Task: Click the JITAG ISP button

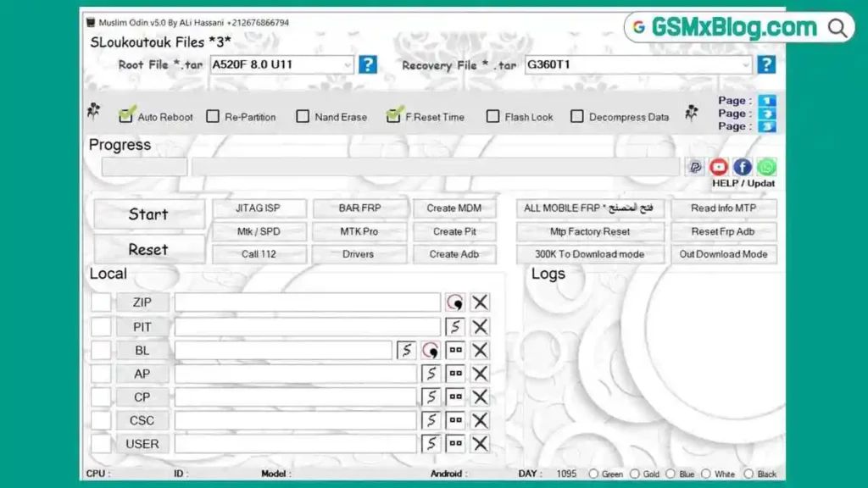Action: (x=259, y=208)
